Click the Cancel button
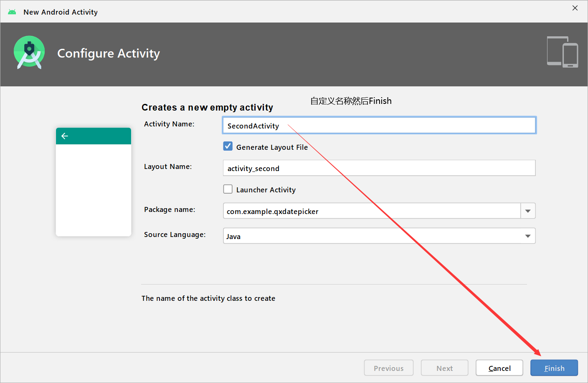The height and width of the screenshot is (383, 588). pos(499,368)
